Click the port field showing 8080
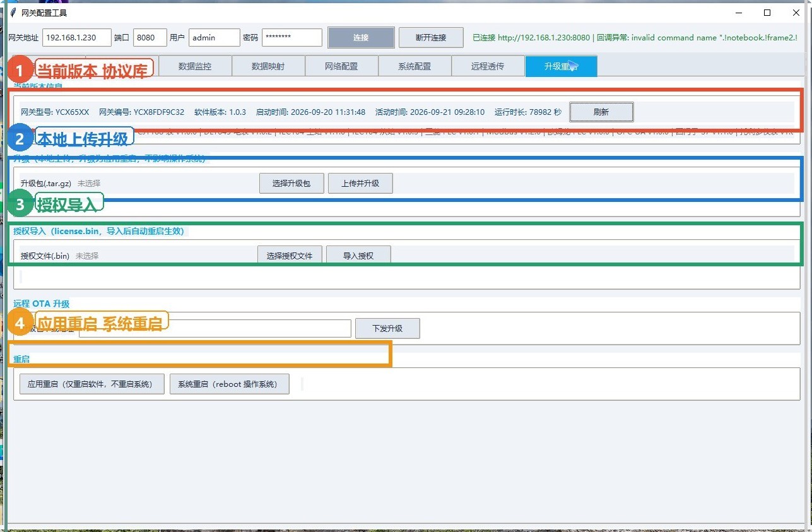The width and height of the screenshot is (812, 532). [150, 38]
